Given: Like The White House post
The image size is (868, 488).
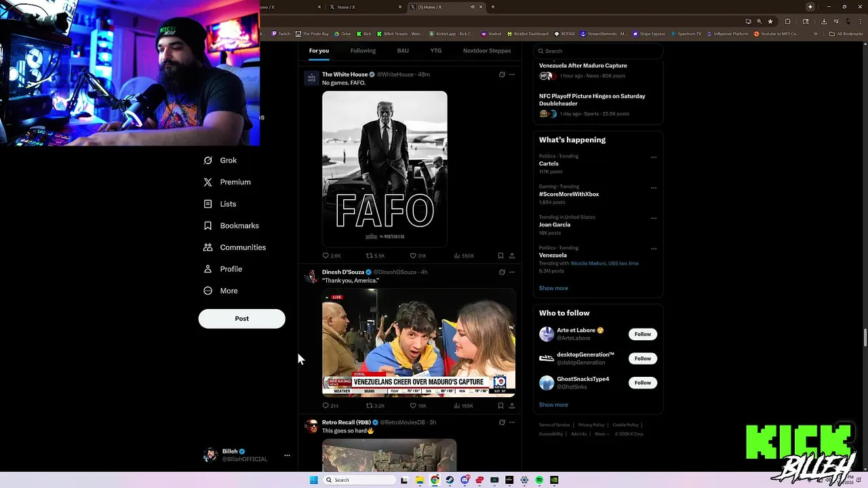Looking at the screenshot, I should point(418,256).
